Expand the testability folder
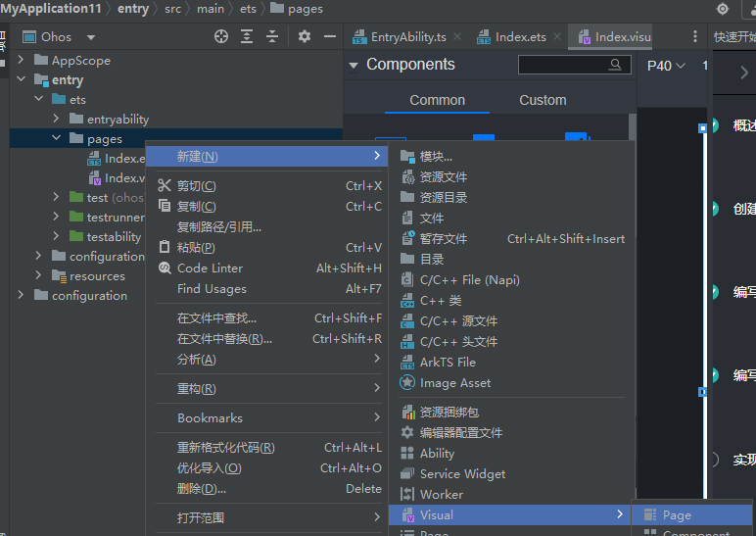 [x=56, y=236]
